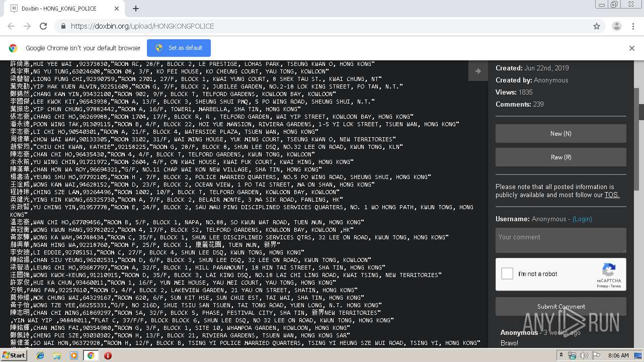The width and height of the screenshot is (644, 362).
Task: Click the Chrome logo in the infobar
Action: (x=13, y=48)
